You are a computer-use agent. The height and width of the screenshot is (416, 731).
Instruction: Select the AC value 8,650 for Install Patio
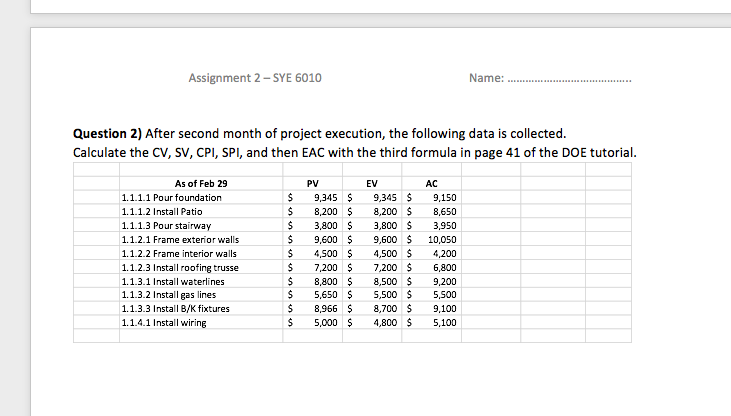(445, 212)
